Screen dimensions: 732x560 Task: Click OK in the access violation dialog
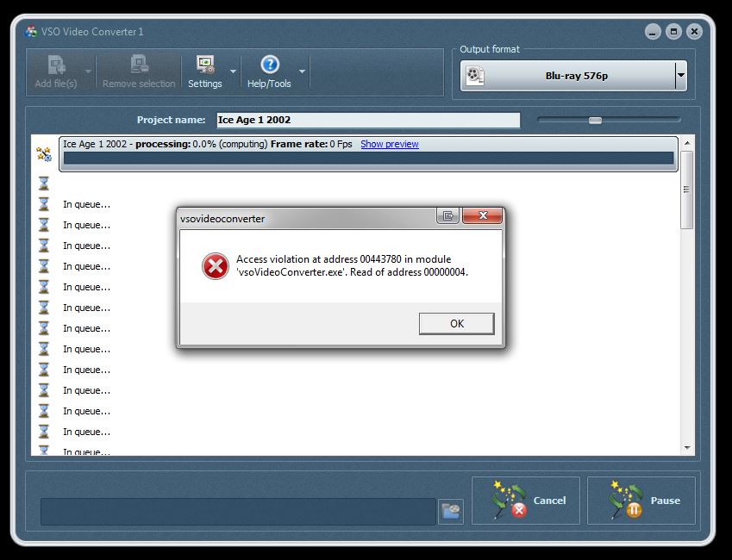(x=457, y=323)
